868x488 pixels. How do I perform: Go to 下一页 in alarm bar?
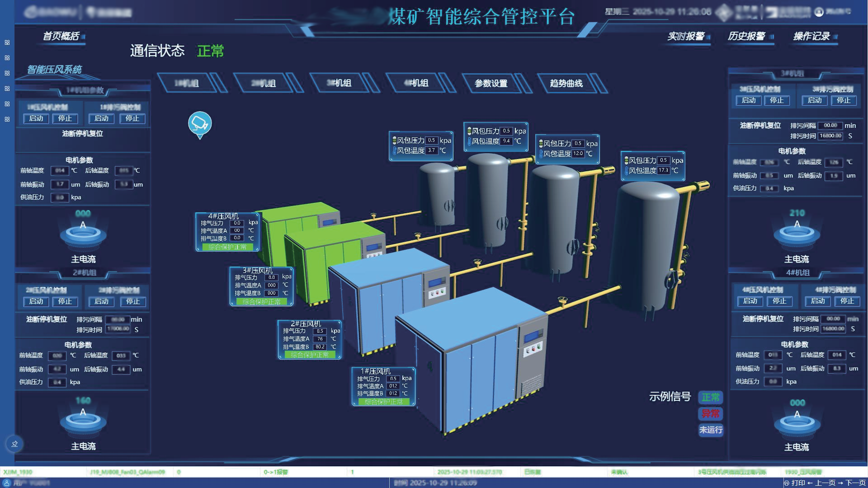click(855, 483)
